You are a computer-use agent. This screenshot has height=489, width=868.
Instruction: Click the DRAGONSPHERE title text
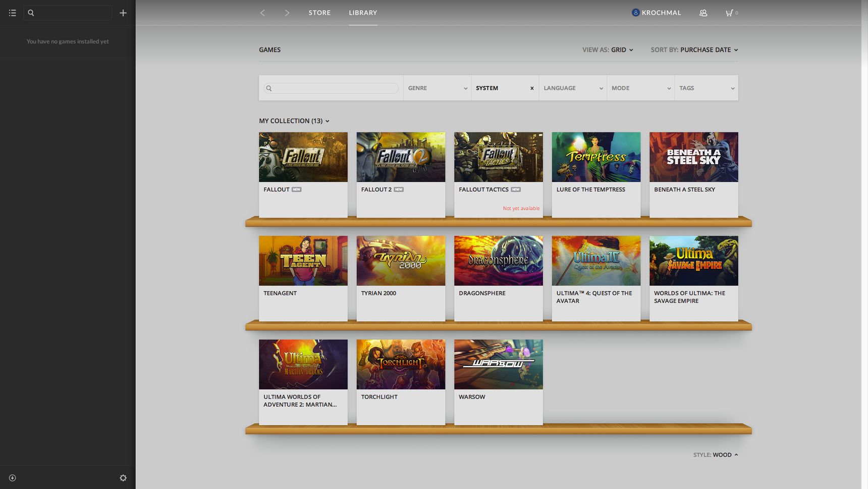[x=482, y=293]
